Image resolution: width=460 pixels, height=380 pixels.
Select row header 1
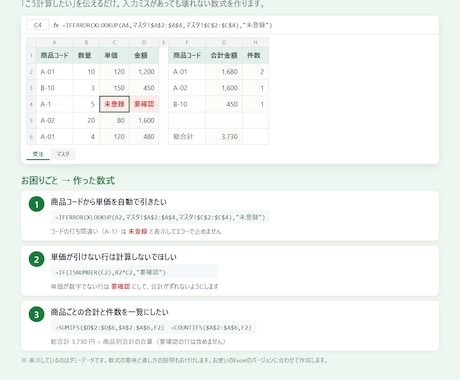tap(31, 55)
